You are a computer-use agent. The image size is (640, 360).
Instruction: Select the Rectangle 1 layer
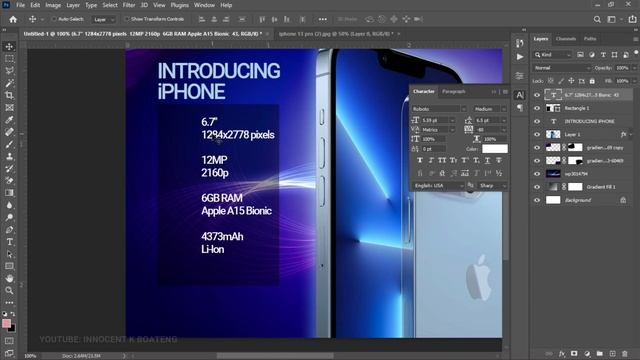[x=582, y=108]
